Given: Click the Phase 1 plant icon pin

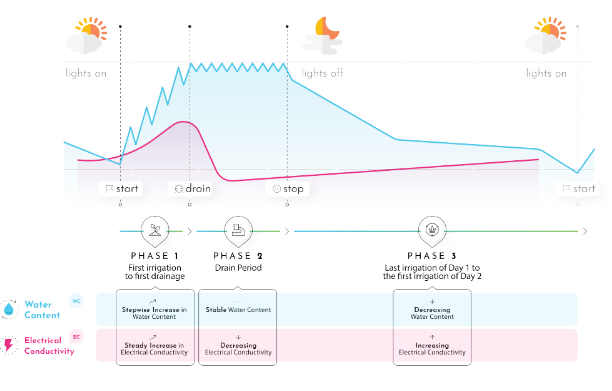Looking at the screenshot, I should coord(155,231).
